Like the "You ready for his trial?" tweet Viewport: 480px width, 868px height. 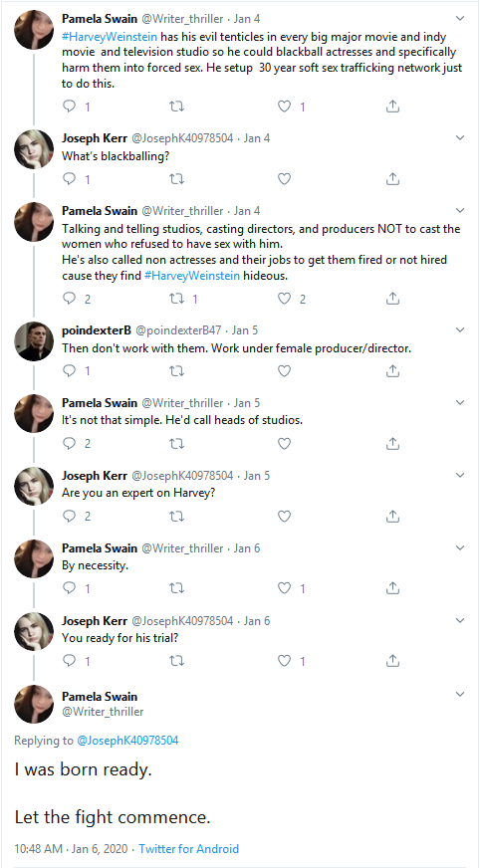tap(284, 660)
